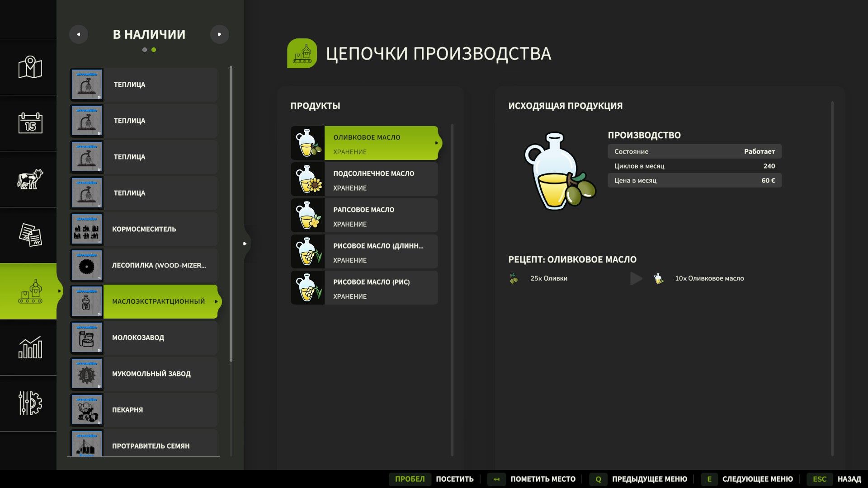Select Рапсовое масло product
The image size is (868, 488).
[x=364, y=215]
